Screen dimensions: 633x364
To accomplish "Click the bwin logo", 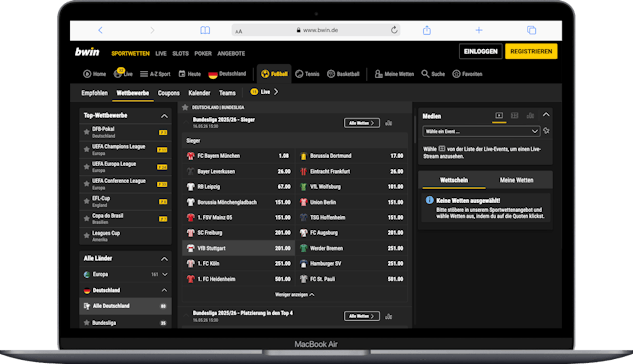I will pyautogui.click(x=87, y=52).
